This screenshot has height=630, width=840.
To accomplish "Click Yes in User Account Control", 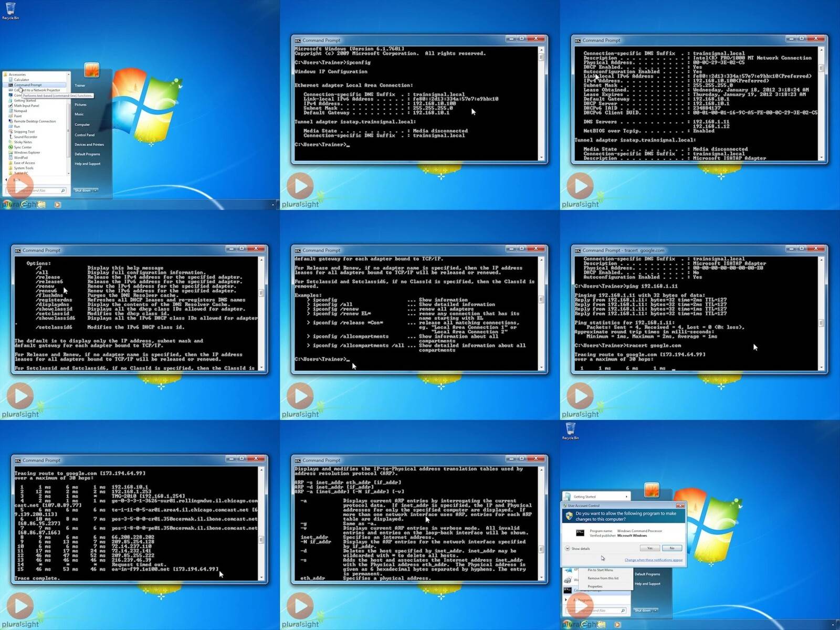I will pos(650,548).
